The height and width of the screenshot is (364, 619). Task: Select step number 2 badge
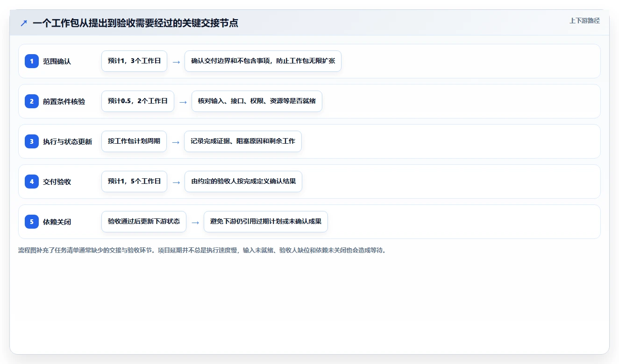[x=32, y=101]
